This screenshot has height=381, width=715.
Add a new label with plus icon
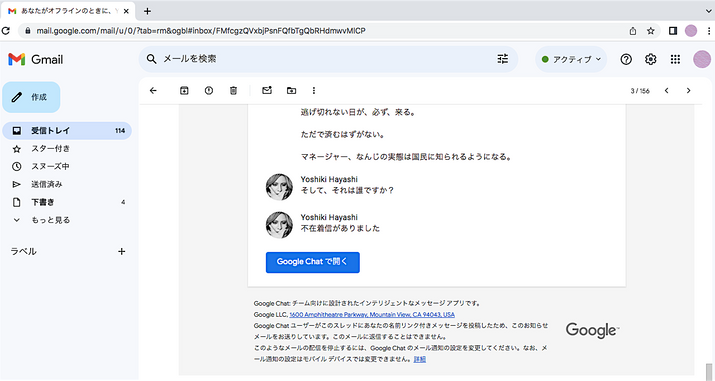[x=121, y=251]
